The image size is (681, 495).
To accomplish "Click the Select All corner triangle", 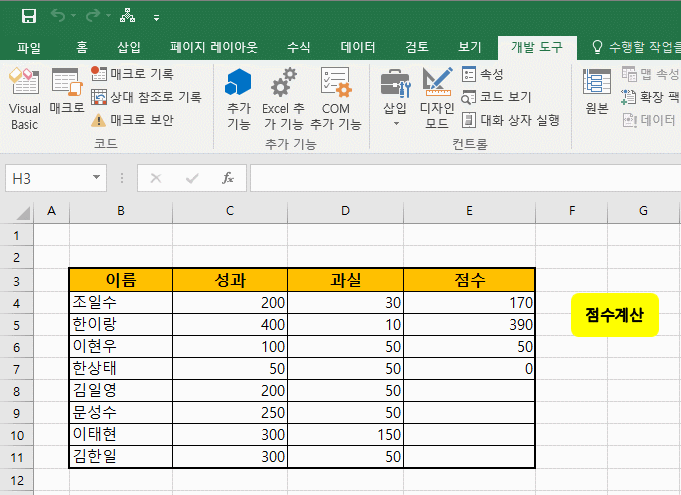I will click(x=22, y=213).
